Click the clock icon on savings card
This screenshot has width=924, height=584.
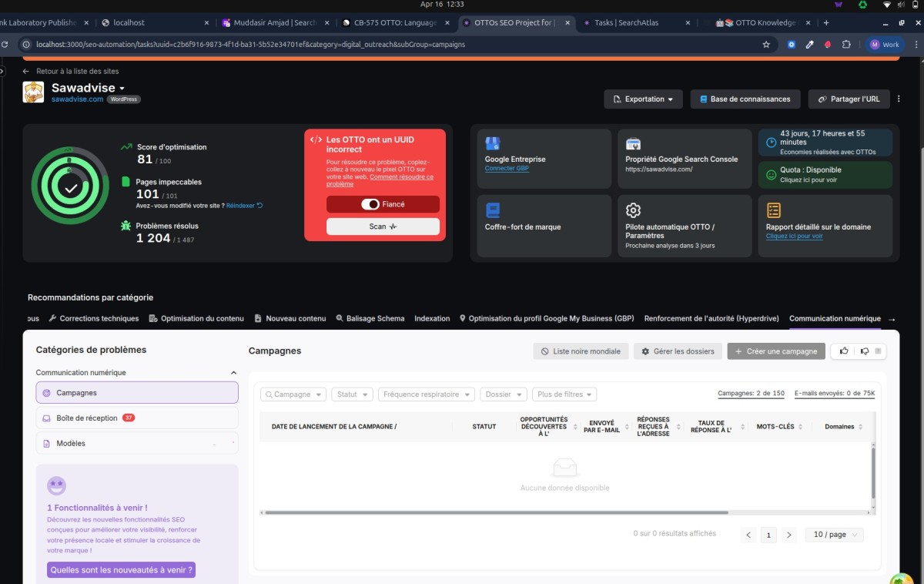[x=771, y=143]
